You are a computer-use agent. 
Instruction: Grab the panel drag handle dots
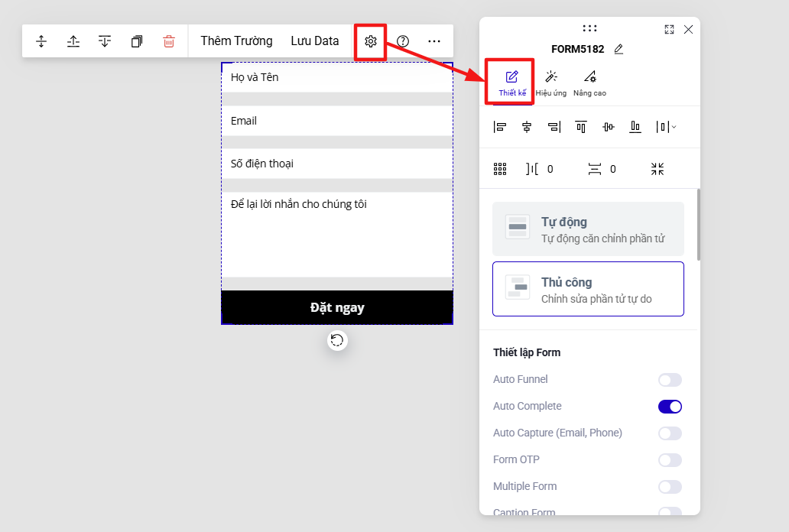tap(589, 28)
